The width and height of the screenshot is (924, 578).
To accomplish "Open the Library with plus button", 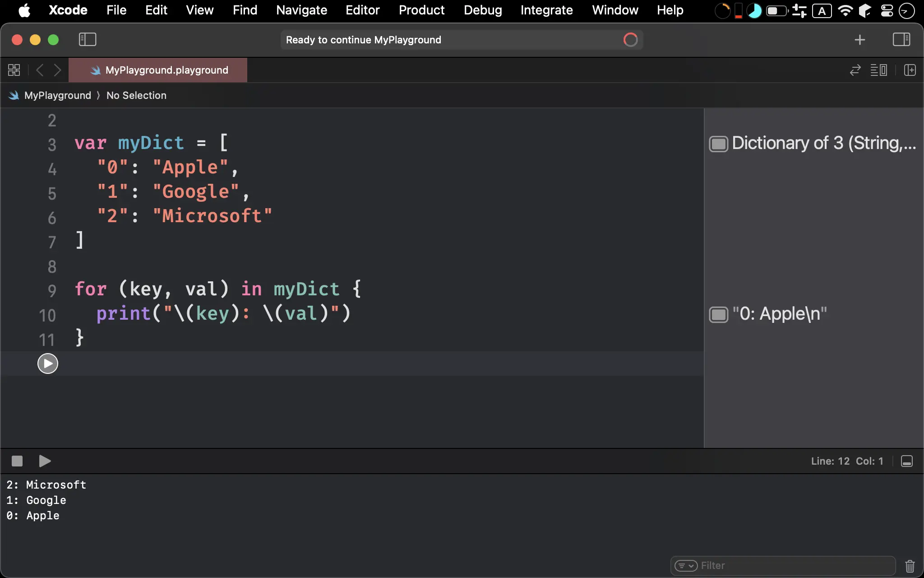I will [x=860, y=40].
